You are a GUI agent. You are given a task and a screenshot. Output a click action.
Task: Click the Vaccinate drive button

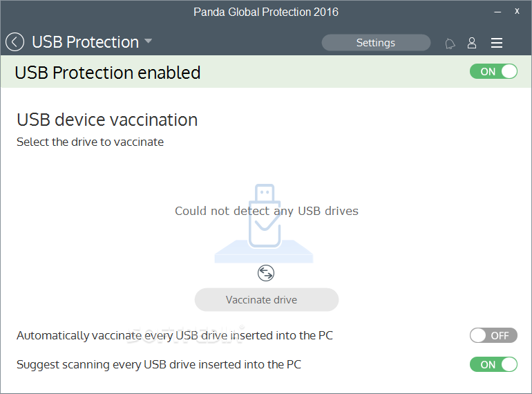tap(266, 300)
